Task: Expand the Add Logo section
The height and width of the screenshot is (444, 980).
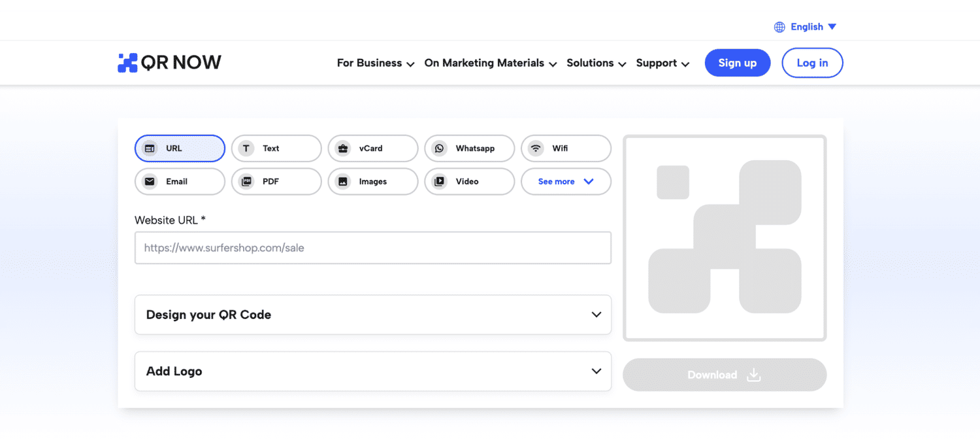Action: [372, 371]
